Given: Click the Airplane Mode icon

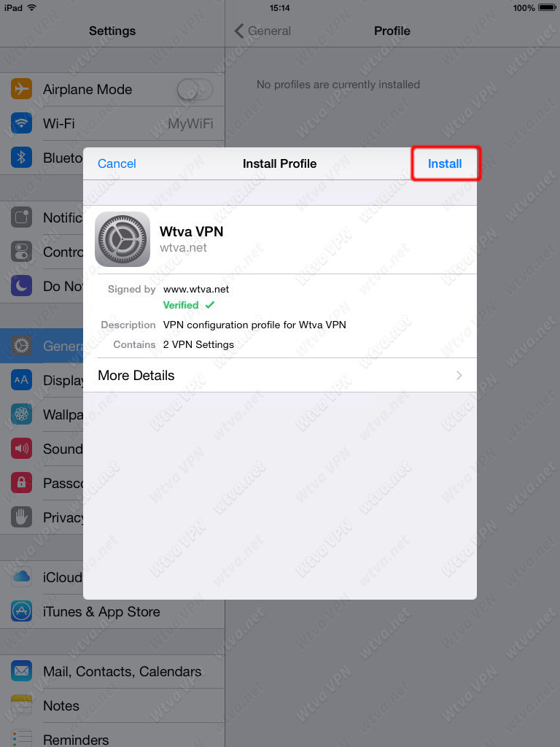Looking at the screenshot, I should click(x=21, y=89).
